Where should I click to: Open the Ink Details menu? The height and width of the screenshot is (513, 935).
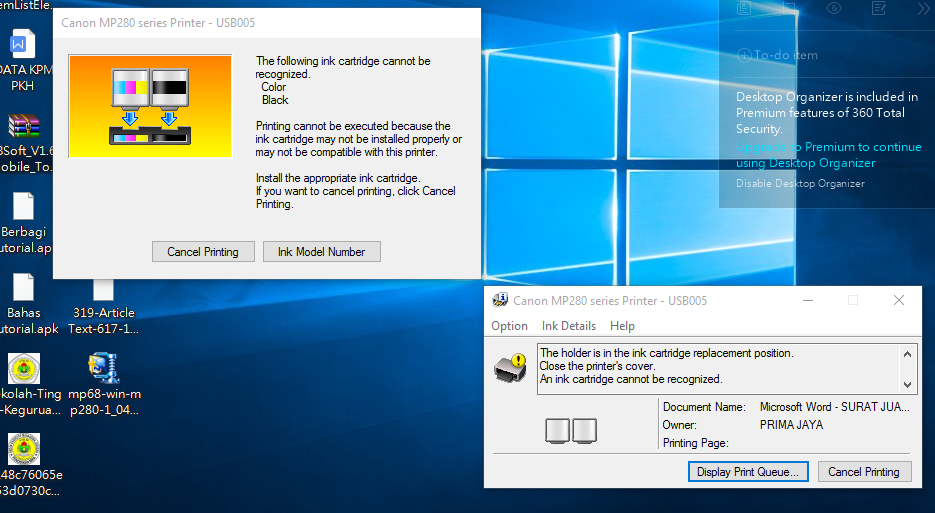569,326
